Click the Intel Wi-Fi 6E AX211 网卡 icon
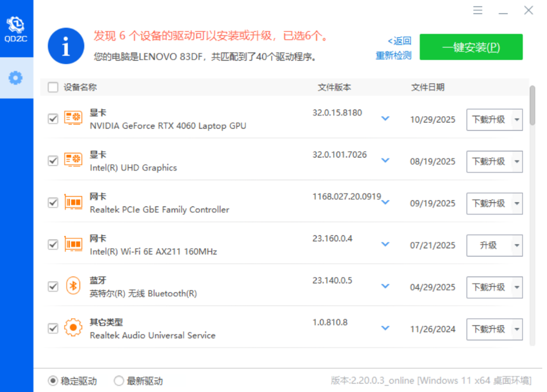The height and width of the screenshot is (392, 547). click(73, 244)
